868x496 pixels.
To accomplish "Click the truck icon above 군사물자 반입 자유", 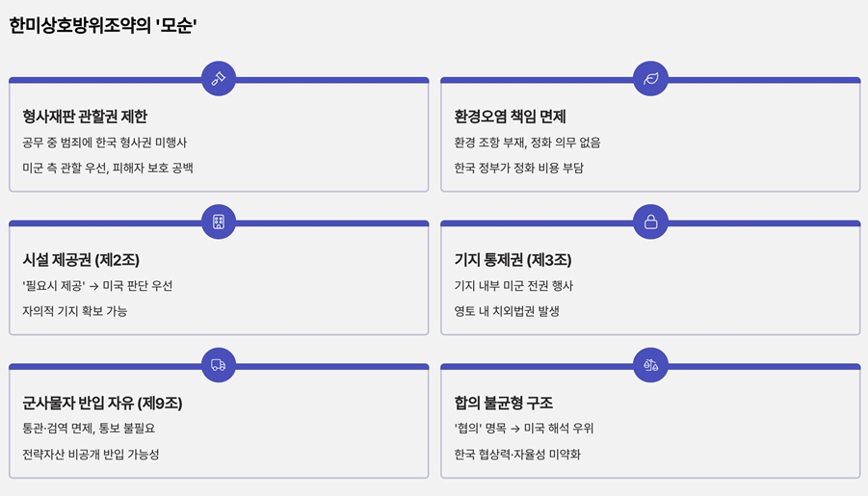I will coord(219,365).
